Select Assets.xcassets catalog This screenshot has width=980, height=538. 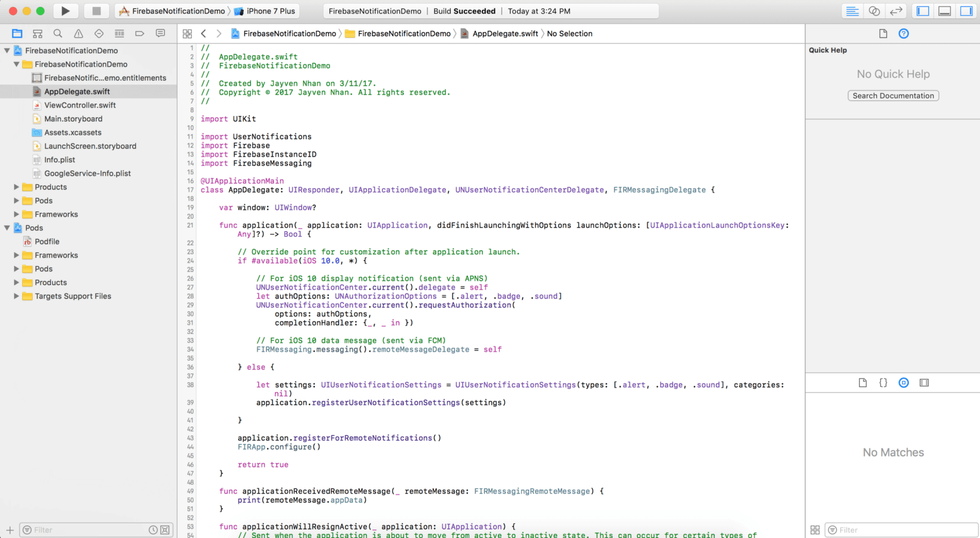(72, 132)
